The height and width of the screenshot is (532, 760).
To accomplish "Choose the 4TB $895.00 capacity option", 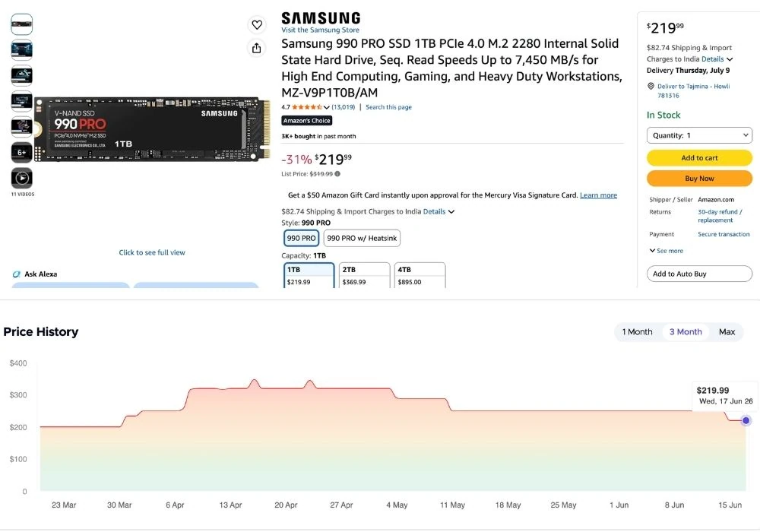I will [x=420, y=275].
